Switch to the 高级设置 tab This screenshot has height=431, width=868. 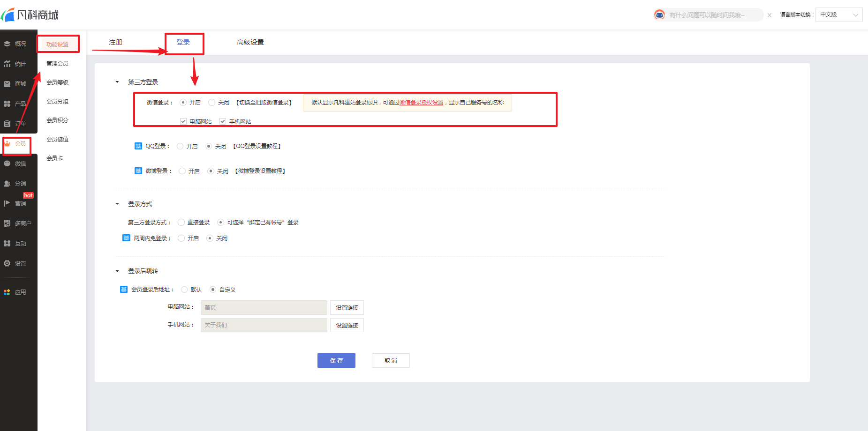[250, 42]
